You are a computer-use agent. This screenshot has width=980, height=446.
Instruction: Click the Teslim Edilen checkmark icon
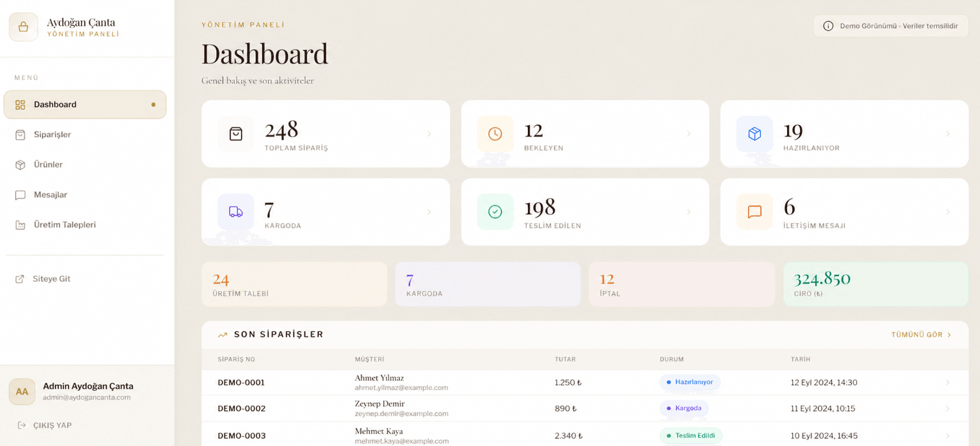tap(495, 212)
